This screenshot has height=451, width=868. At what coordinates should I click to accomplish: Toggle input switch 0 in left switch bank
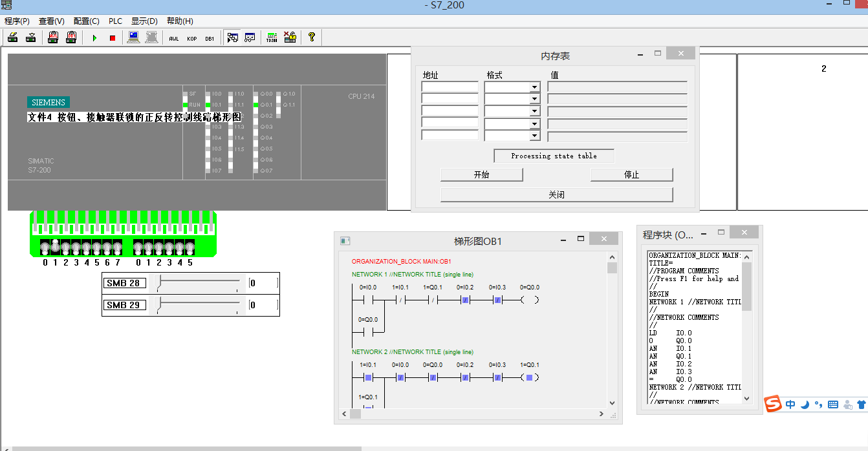click(45, 248)
